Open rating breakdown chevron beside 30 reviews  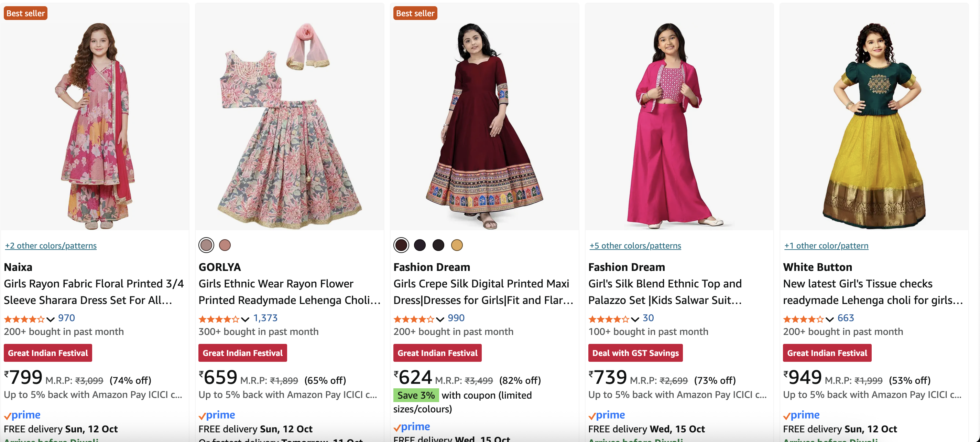point(635,319)
